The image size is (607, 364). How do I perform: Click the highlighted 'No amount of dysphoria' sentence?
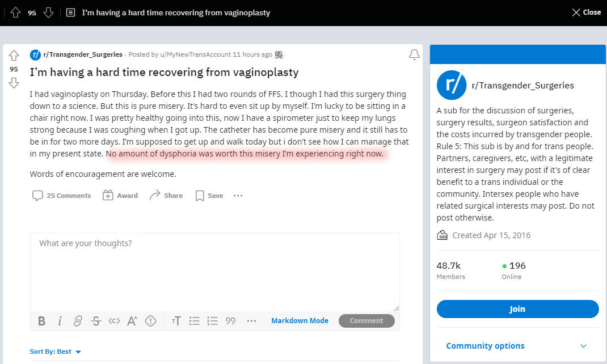coord(245,154)
